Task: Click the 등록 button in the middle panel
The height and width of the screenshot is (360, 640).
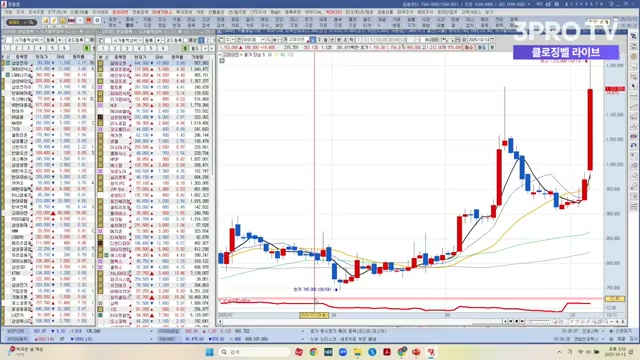Action: click(149, 40)
